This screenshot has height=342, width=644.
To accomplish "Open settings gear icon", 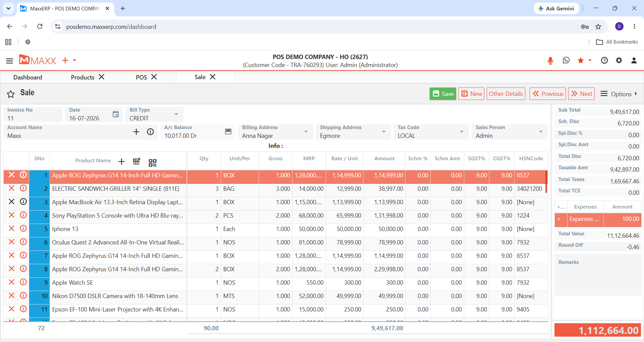I will [x=619, y=60].
